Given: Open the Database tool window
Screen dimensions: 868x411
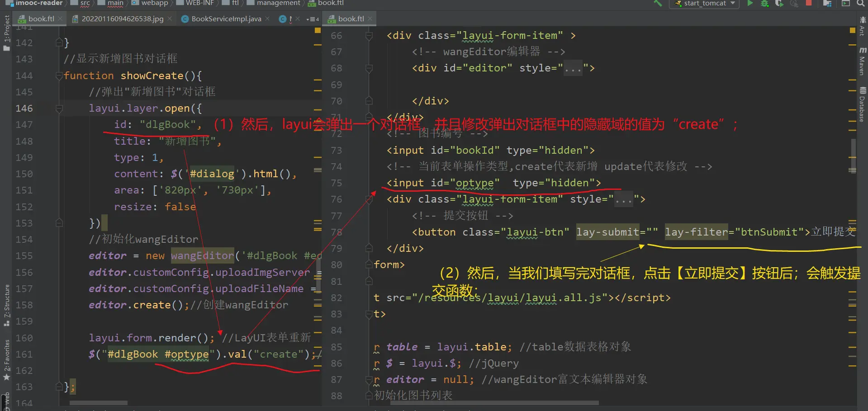Looking at the screenshot, I should tap(862, 104).
